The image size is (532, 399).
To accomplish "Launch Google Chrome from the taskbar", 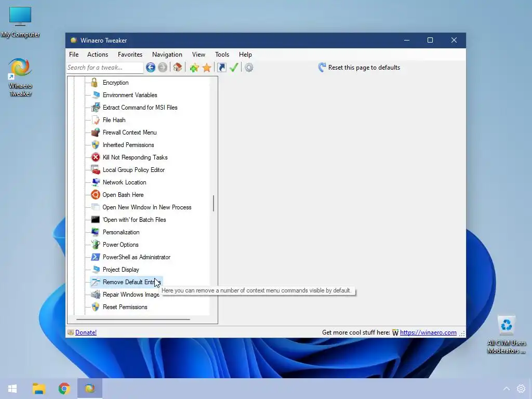I will [x=64, y=389].
